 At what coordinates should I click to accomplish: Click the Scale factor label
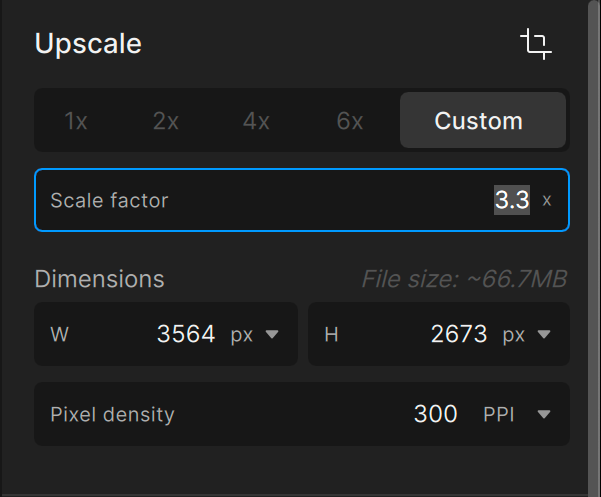click(109, 200)
